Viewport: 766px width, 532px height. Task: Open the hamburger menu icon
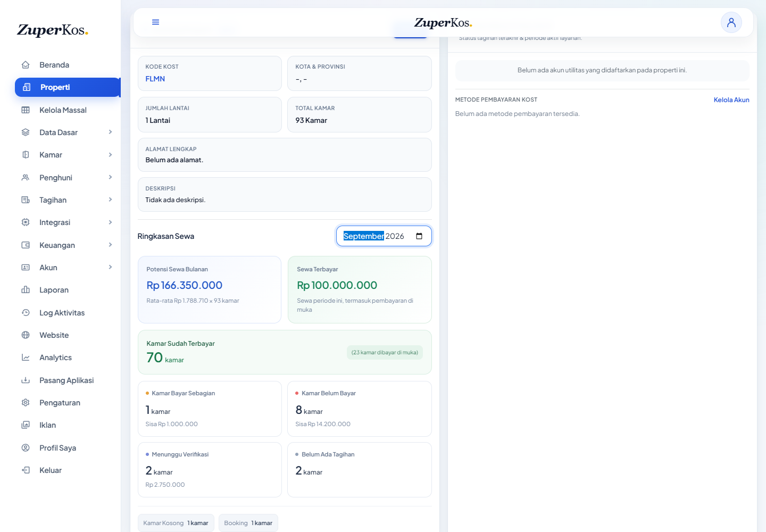pos(155,22)
